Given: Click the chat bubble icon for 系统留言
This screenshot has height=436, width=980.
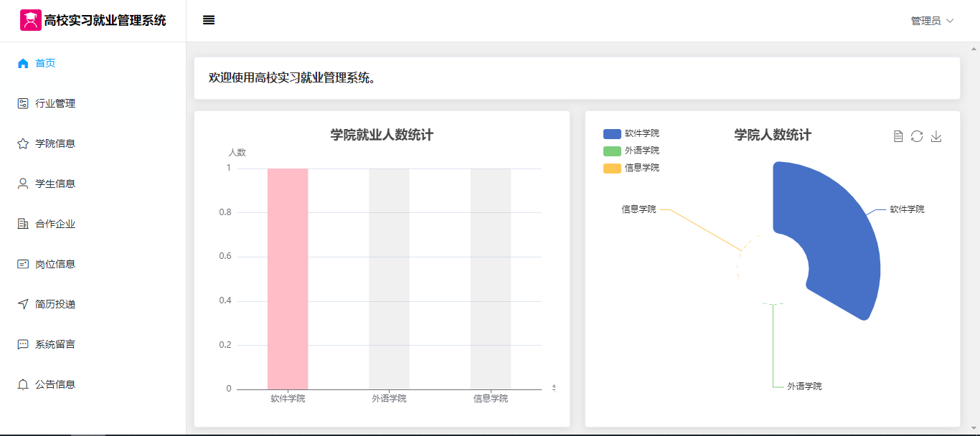Looking at the screenshot, I should click(x=23, y=344).
